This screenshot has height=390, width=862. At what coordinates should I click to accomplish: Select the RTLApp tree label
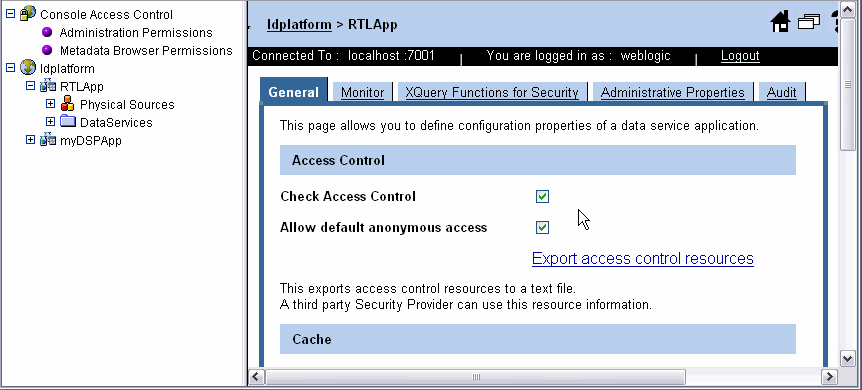(x=81, y=86)
